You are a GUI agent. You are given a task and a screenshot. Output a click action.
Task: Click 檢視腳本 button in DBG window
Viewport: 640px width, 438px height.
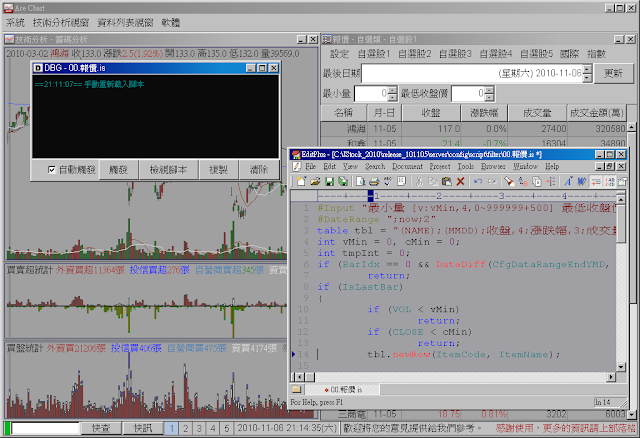pyautogui.click(x=168, y=169)
